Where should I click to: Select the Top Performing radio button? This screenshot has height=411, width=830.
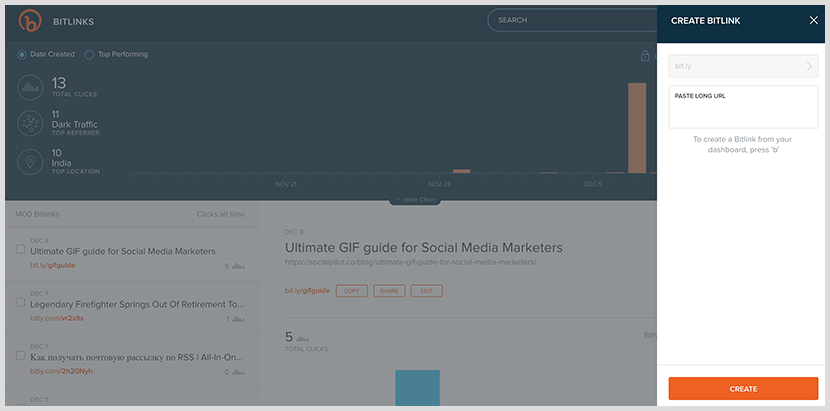click(x=90, y=54)
